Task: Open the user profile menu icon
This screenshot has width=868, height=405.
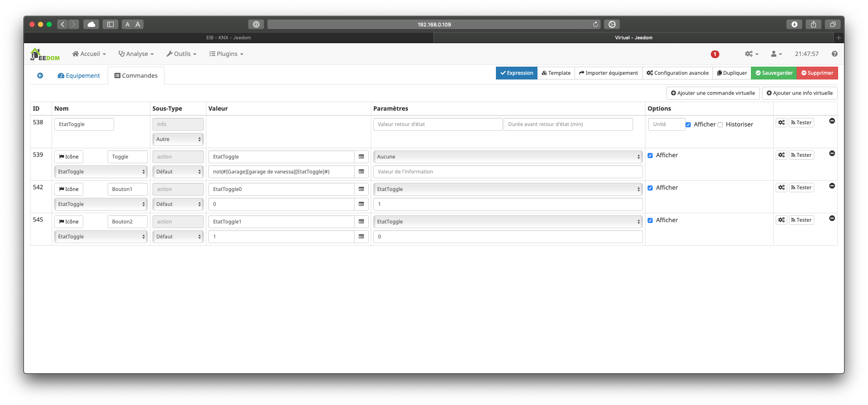Action: (776, 54)
